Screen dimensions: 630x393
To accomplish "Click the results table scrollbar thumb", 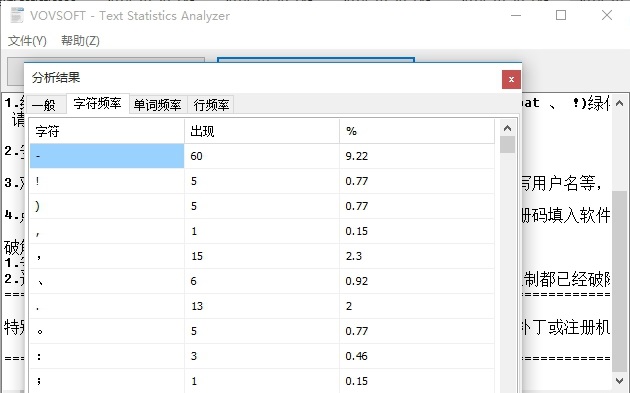I will [507, 145].
